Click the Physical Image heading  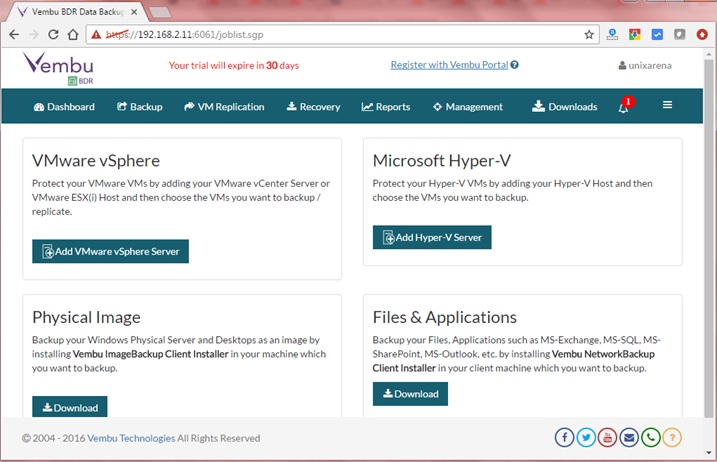[x=86, y=317]
